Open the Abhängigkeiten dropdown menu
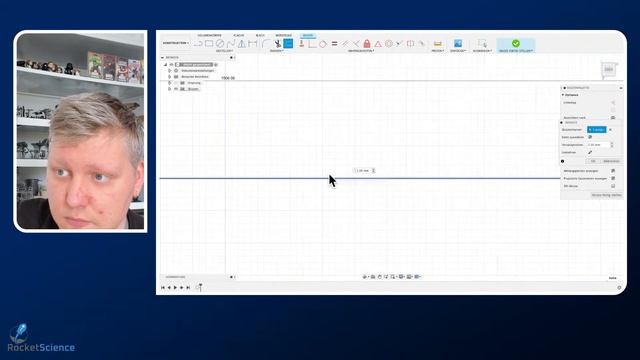 361,51
